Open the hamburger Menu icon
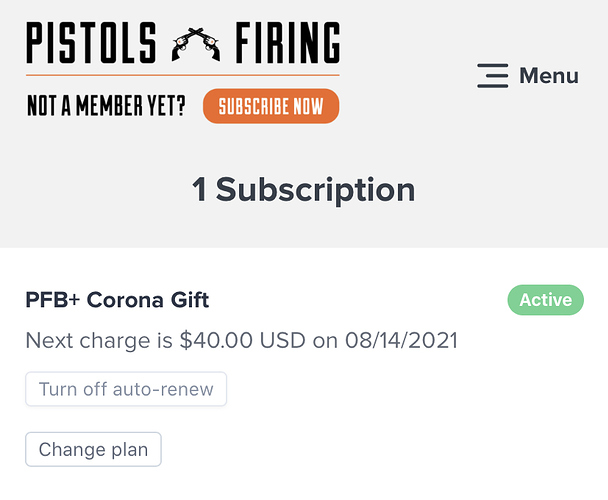Viewport: 608px width, 500px height. click(492, 76)
